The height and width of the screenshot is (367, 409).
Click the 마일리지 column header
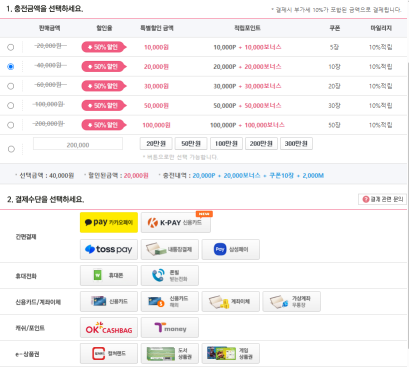coord(381,28)
